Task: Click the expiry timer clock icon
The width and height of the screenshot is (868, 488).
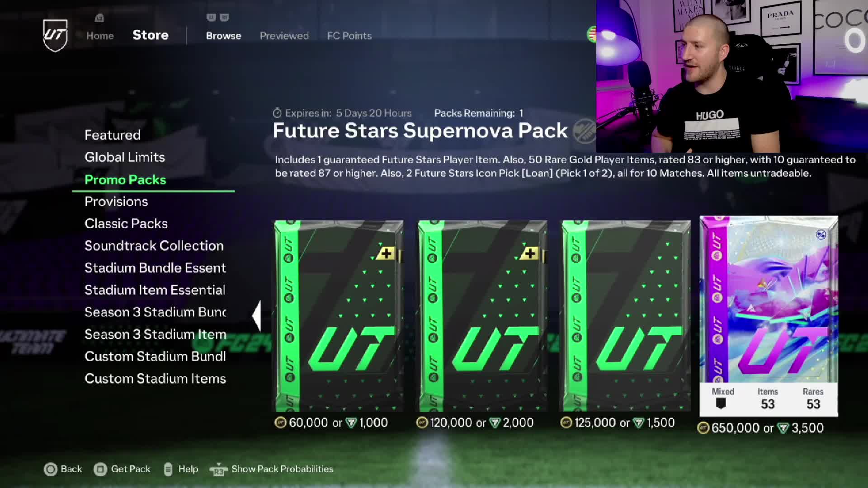Action: [277, 113]
